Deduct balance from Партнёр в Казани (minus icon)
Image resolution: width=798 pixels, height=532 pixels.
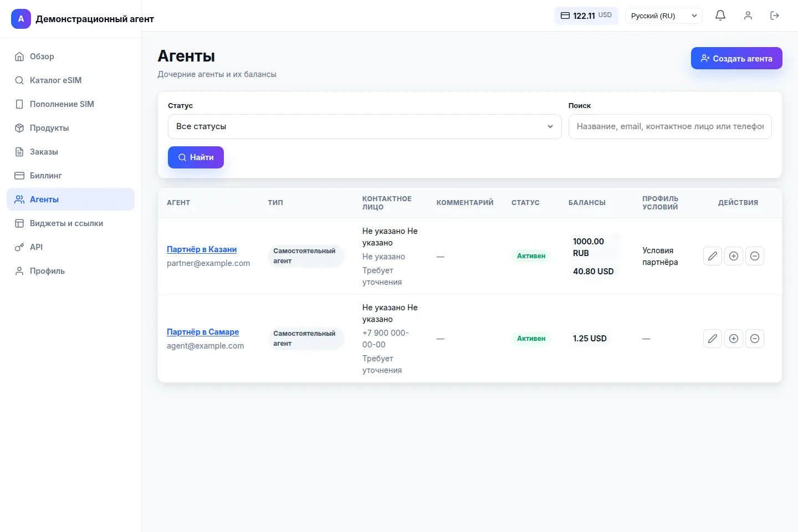point(755,256)
